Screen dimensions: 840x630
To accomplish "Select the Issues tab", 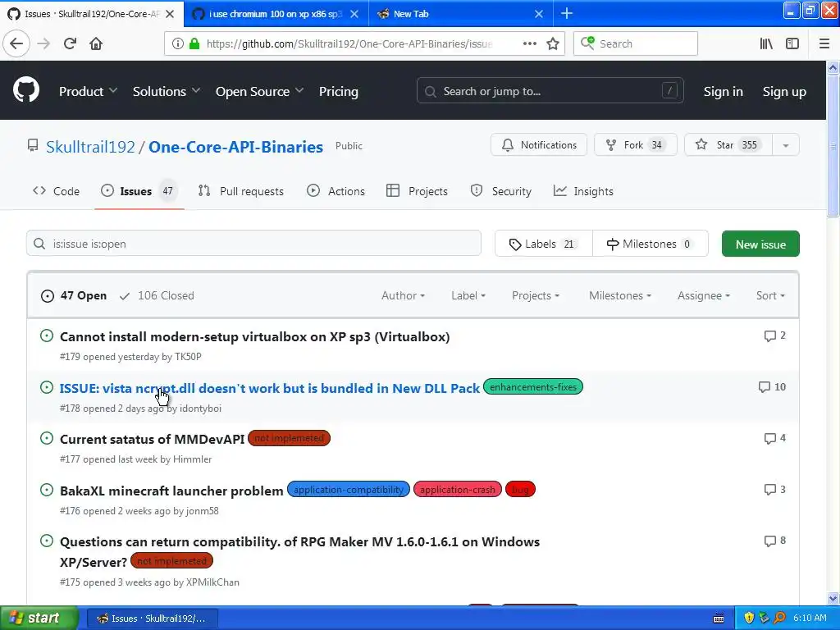I will 139,191.
